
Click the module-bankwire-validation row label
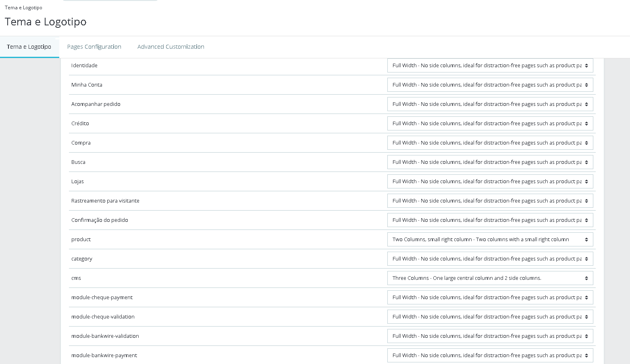105,336
